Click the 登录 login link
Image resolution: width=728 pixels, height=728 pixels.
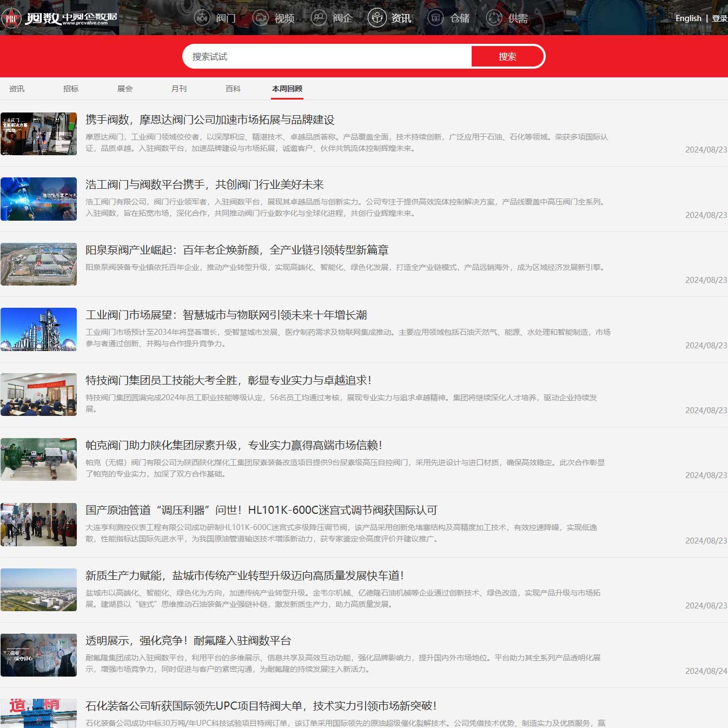[719, 18]
